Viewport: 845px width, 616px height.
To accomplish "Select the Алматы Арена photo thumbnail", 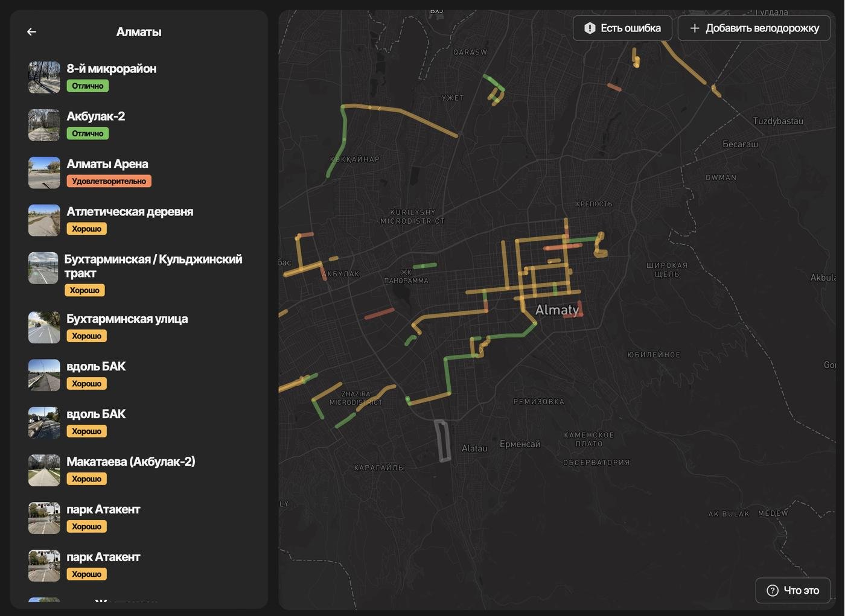I will coord(44,173).
